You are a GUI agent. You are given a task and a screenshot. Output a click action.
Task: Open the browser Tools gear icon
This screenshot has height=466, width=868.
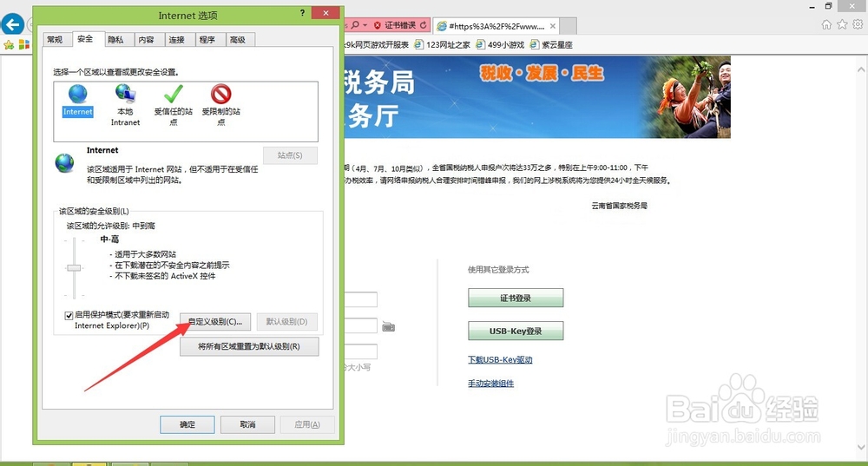tap(858, 24)
